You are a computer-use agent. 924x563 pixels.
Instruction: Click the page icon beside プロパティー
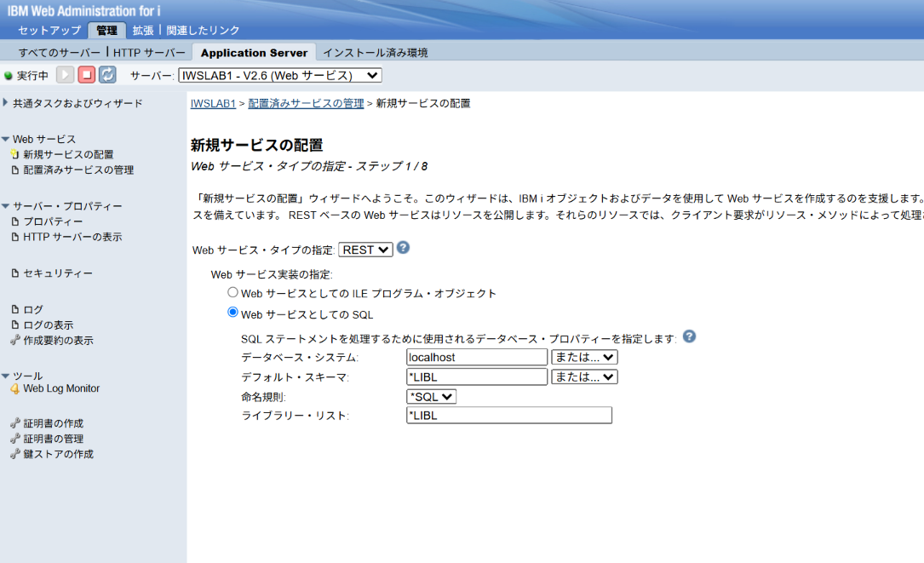point(15,221)
